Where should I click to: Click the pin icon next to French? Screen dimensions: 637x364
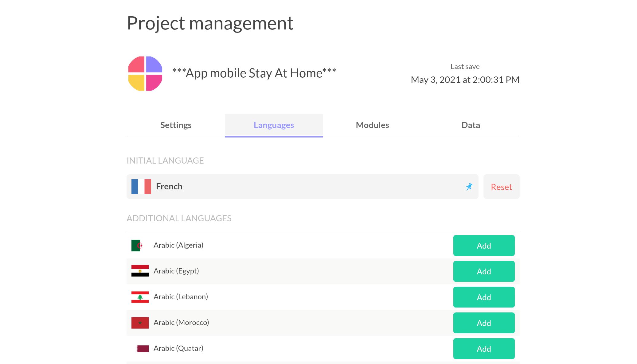pyautogui.click(x=469, y=187)
